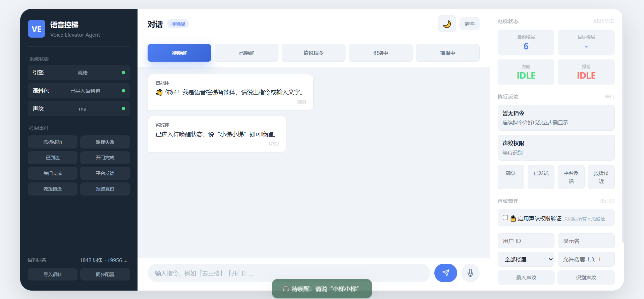Click the green status dot for 引擎
Viewport: 644px width, 299px height.
coord(123,73)
